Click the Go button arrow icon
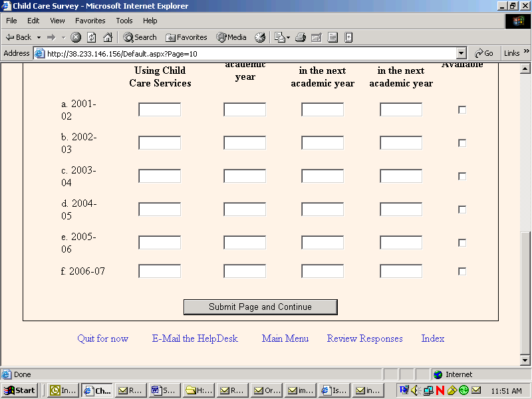This screenshot has width=532, height=399. (x=479, y=53)
